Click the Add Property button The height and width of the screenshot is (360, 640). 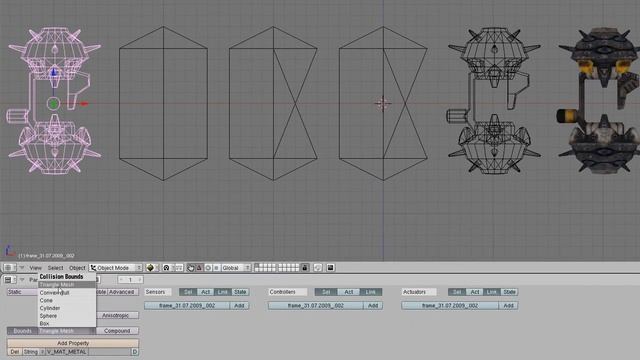click(x=73, y=343)
